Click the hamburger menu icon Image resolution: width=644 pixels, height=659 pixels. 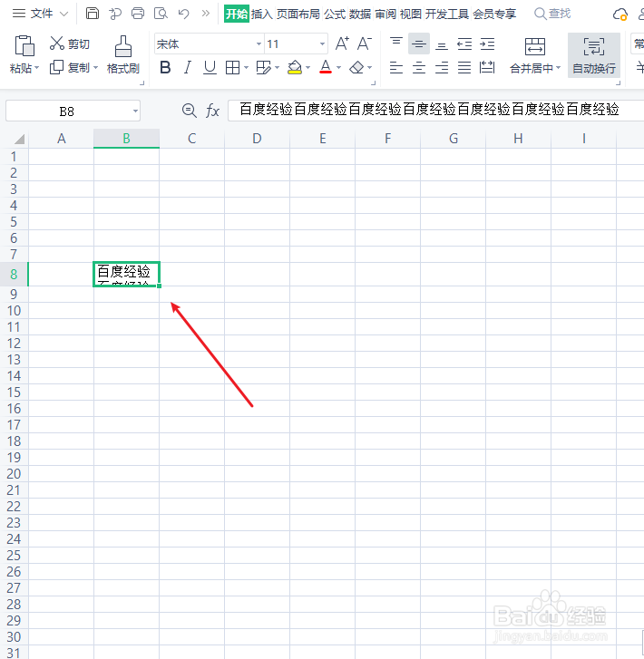[x=19, y=14]
